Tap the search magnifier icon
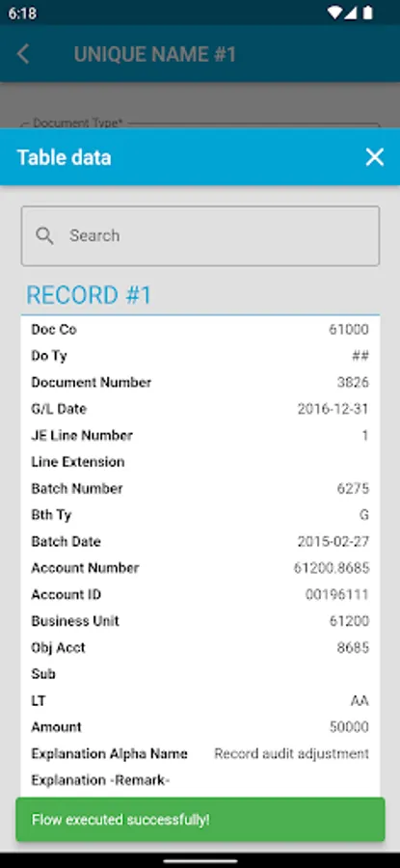Screen dimensions: 400x868 pos(44,236)
